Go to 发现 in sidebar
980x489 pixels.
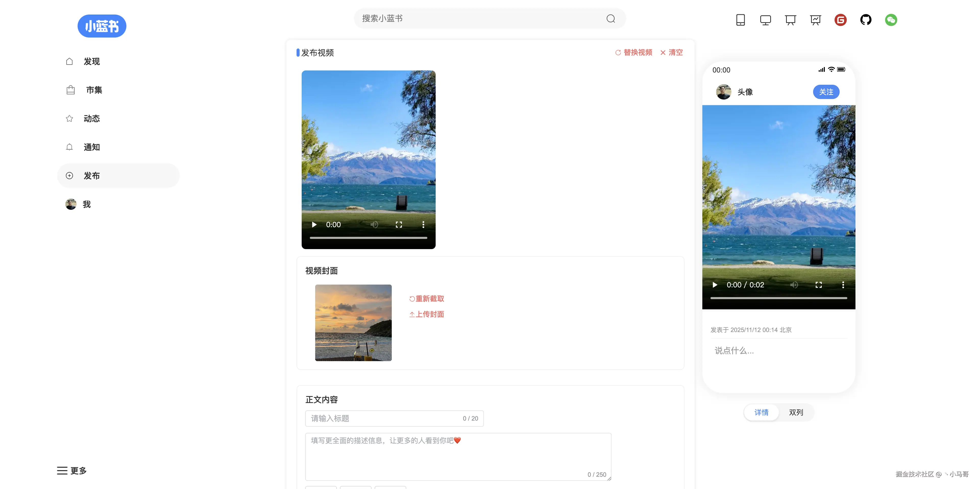(92, 61)
